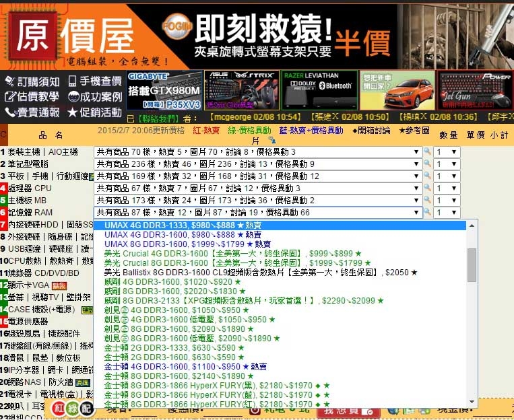Select 金士頓 8G DDR3-1866 HyperX FURY(藍) option
The height and width of the screenshot is (420, 514).
coord(280,395)
